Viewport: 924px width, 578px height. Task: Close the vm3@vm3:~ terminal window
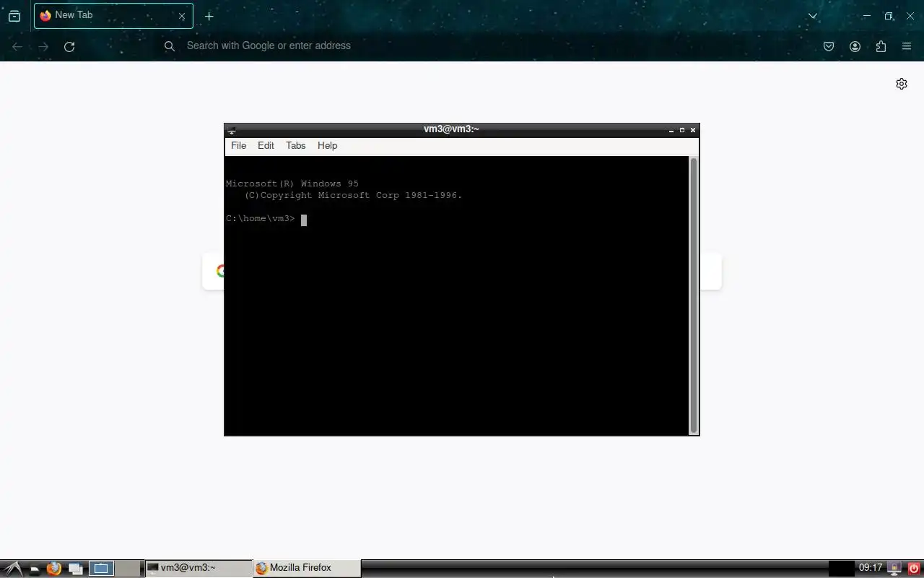693,130
